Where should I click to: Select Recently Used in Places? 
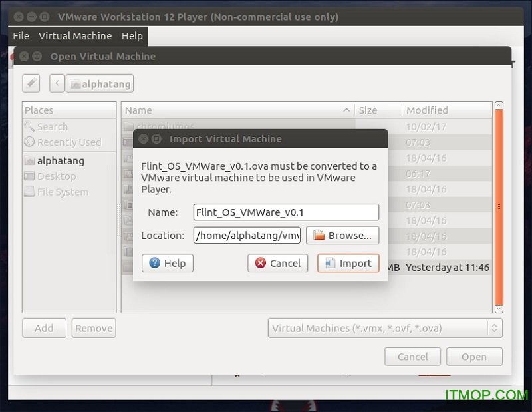pos(69,142)
